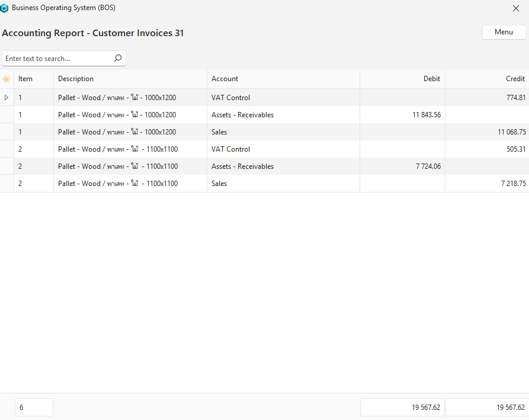This screenshot has height=420, width=529.
Task: Open the Menu button
Action: (504, 32)
